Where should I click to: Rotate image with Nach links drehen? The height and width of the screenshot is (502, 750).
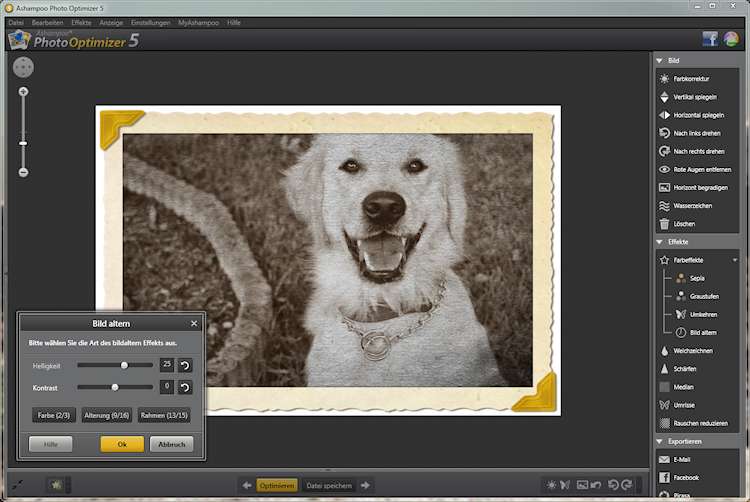click(x=664, y=133)
